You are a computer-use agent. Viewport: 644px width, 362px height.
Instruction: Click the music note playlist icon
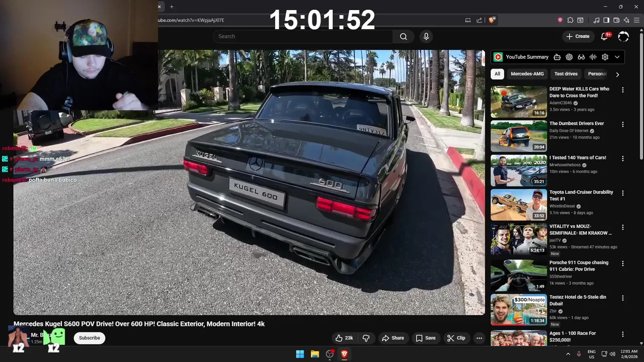pos(596,20)
